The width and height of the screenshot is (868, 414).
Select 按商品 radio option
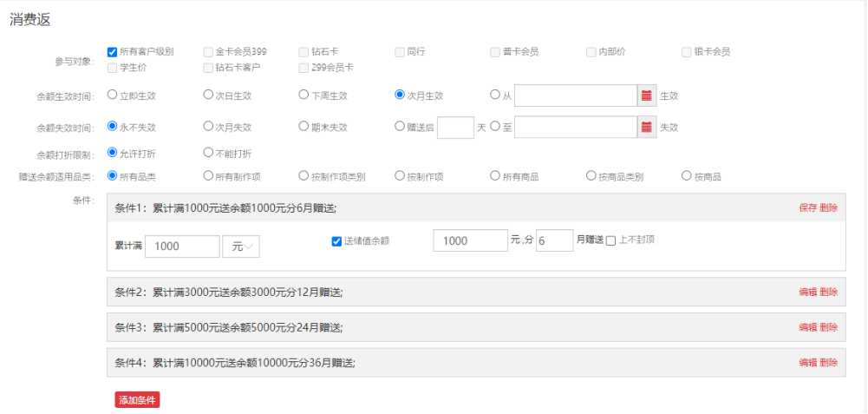click(687, 175)
